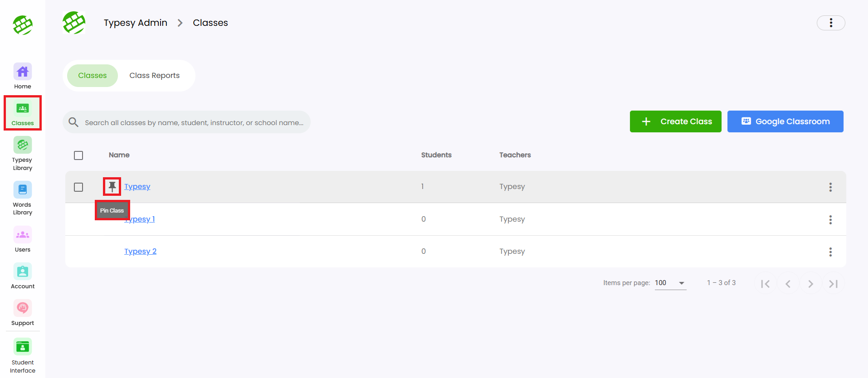Open more options for Typesy 1 row
868x378 pixels.
click(830, 220)
